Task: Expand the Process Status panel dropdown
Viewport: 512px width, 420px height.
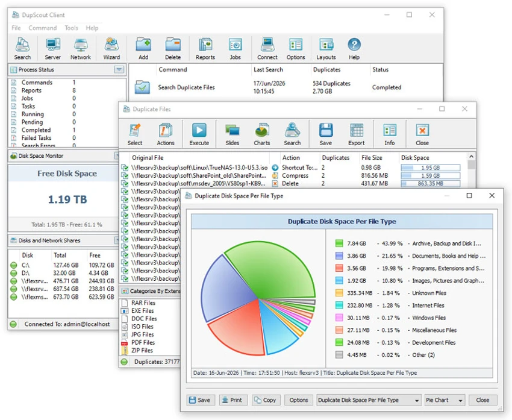Action: [x=119, y=69]
